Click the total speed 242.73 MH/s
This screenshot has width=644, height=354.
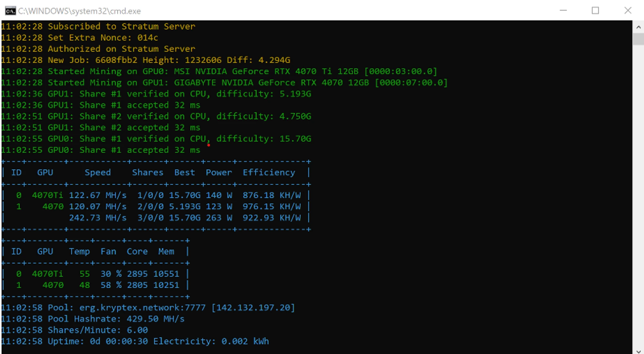[98, 218]
